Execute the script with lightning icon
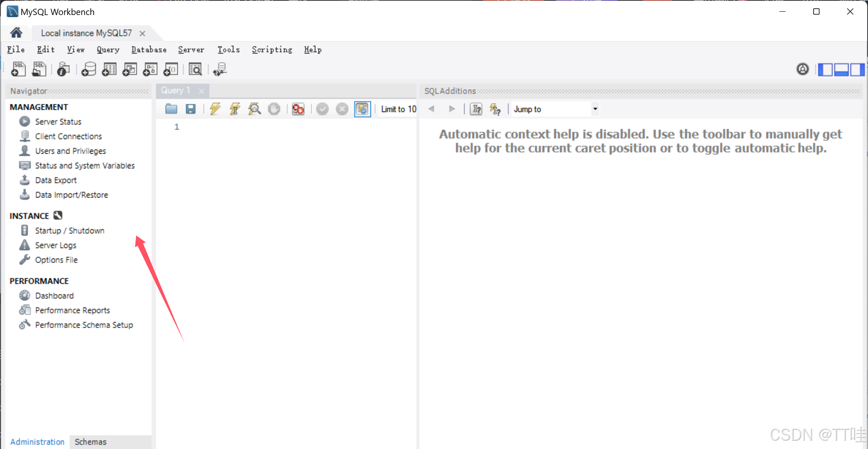 pos(215,109)
